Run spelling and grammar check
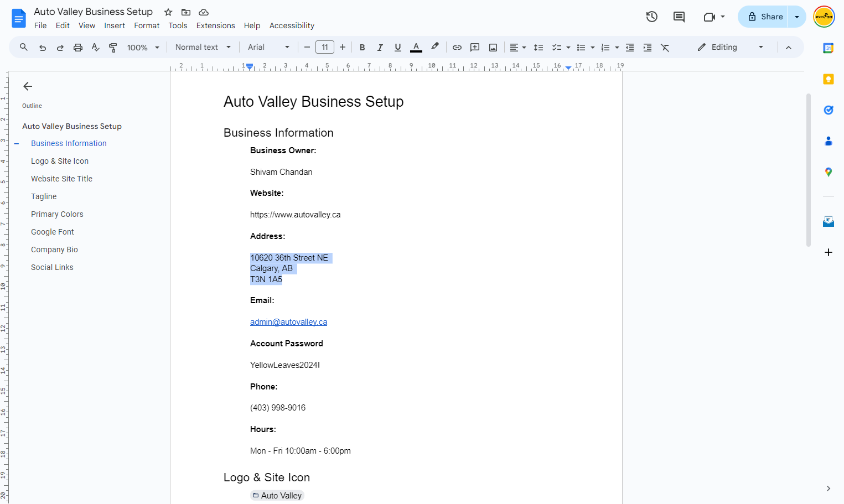Viewport: 844px width, 504px height. (x=96, y=48)
